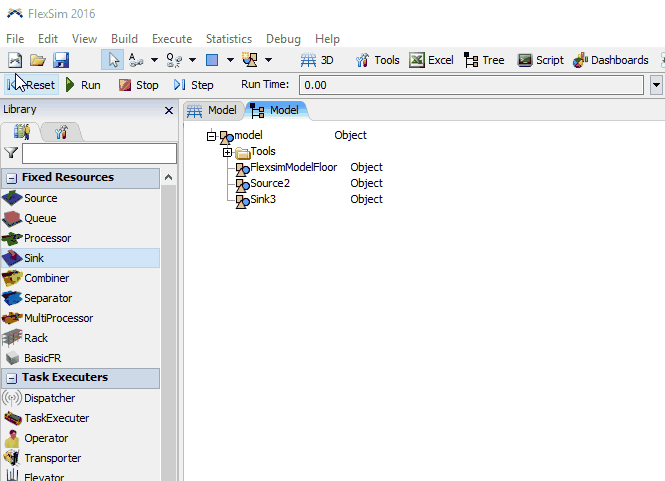
Task: Select the Queue library object
Action: click(x=81, y=218)
